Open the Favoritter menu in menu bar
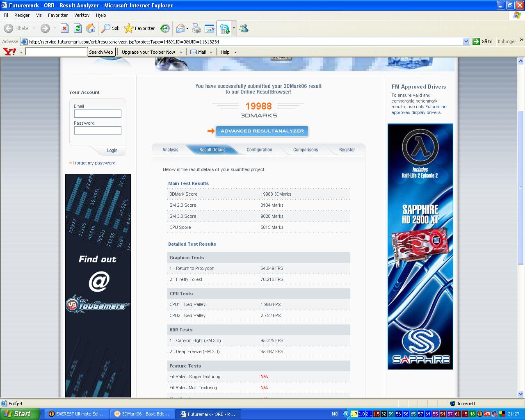Screen dimensions: 525x420 click(x=58, y=15)
